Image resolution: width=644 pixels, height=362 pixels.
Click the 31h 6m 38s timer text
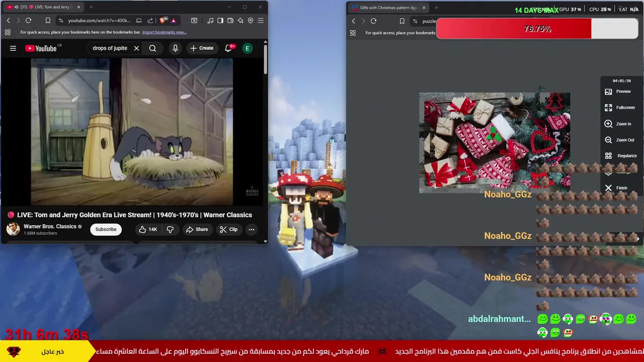47,334
